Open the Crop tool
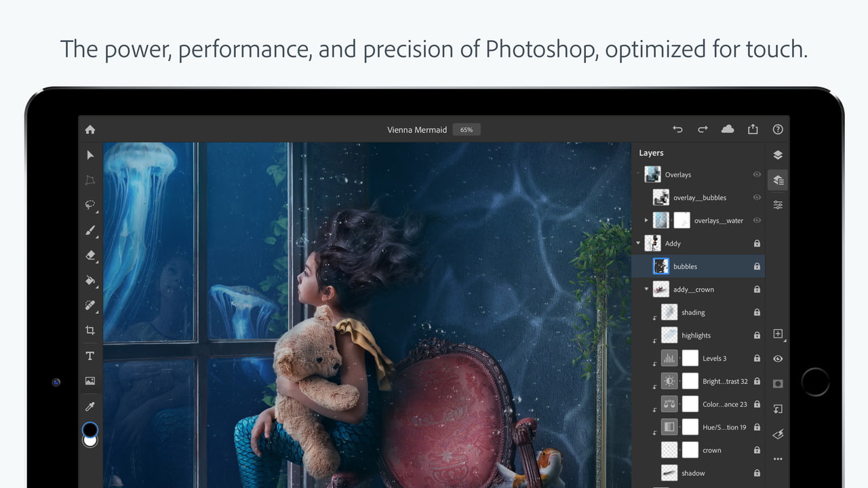The height and width of the screenshot is (488, 868). (x=90, y=331)
